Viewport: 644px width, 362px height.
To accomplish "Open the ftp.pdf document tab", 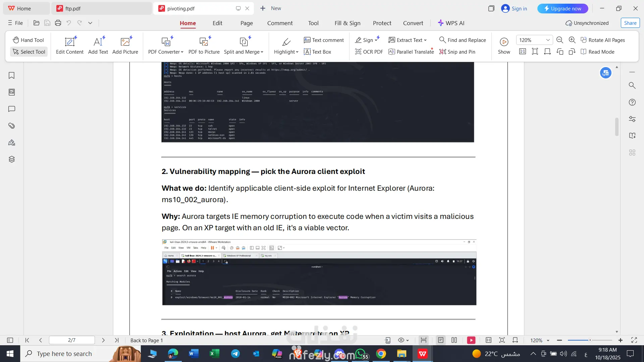I will pos(73,8).
